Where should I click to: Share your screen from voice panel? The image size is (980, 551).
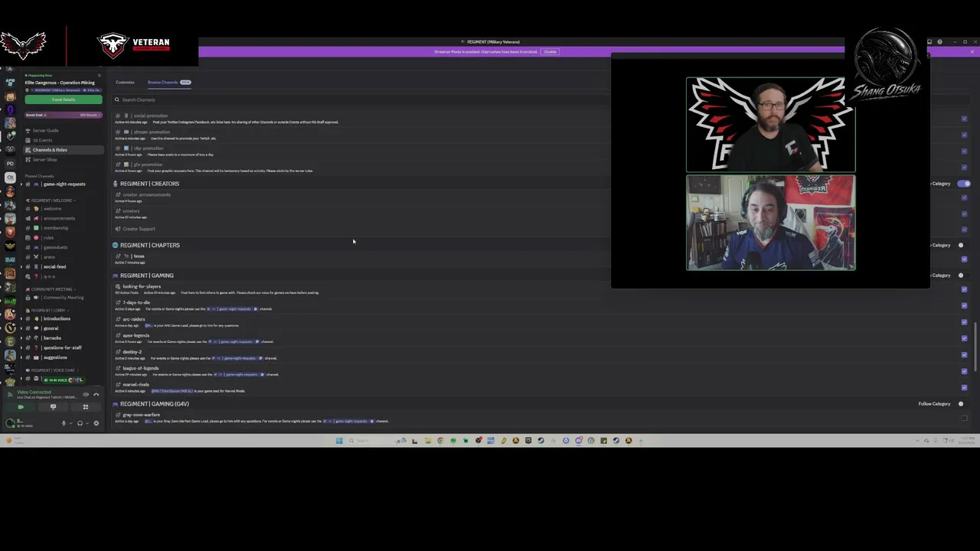pyautogui.click(x=53, y=407)
